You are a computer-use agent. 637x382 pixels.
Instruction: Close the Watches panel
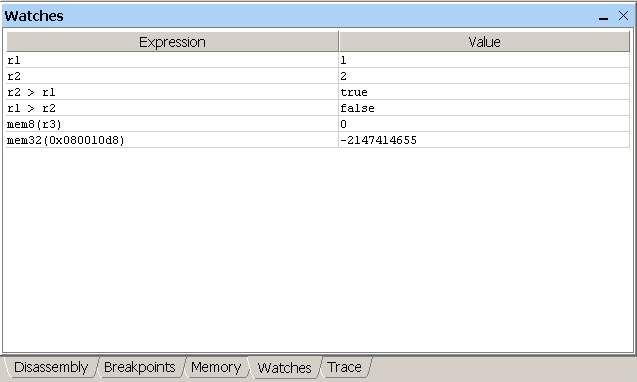pyautogui.click(x=623, y=16)
